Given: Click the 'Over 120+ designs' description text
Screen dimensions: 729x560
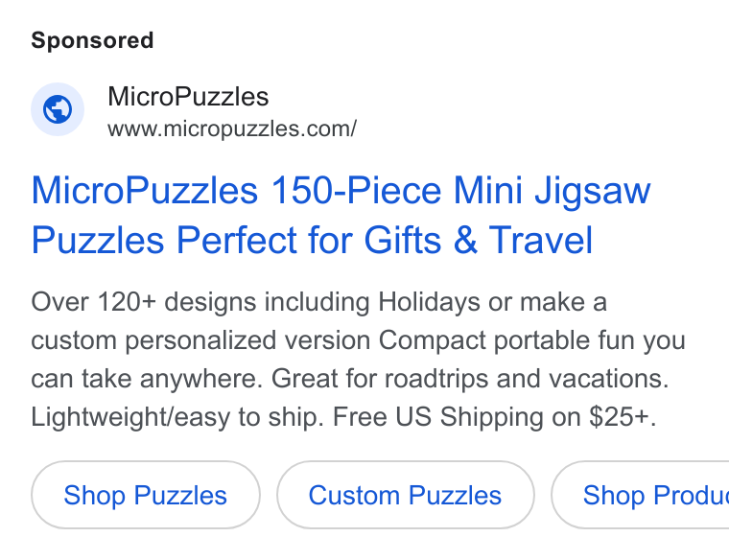Looking at the screenshot, I should click(144, 302).
